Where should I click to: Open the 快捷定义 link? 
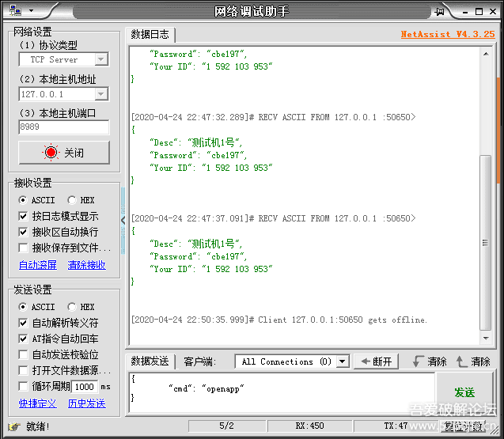click(38, 403)
